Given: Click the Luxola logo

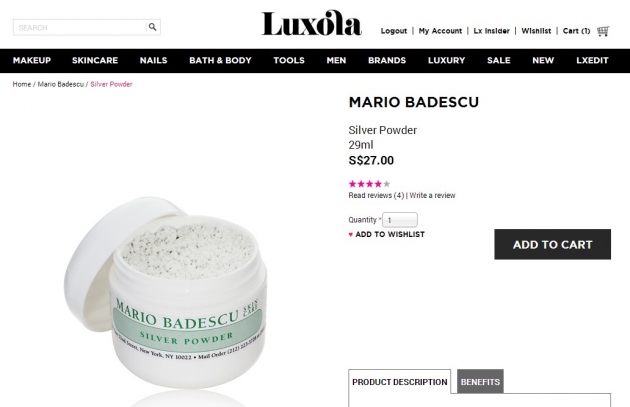Looking at the screenshot, I should click(x=311, y=23).
